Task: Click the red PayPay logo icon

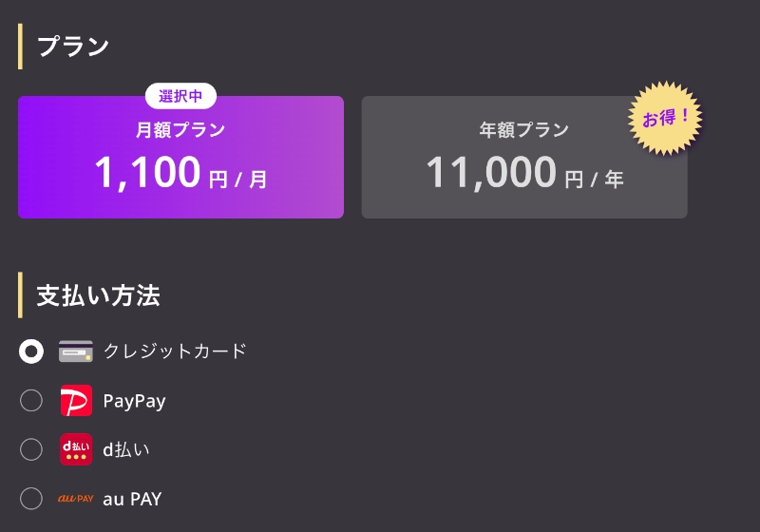Action: click(76, 401)
